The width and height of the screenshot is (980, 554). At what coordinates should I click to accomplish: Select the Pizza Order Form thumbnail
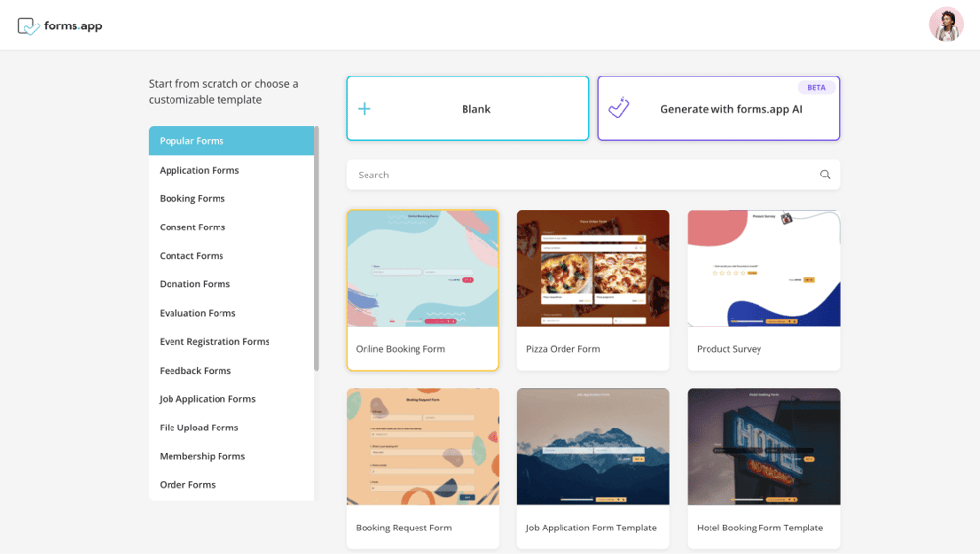(593, 268)
